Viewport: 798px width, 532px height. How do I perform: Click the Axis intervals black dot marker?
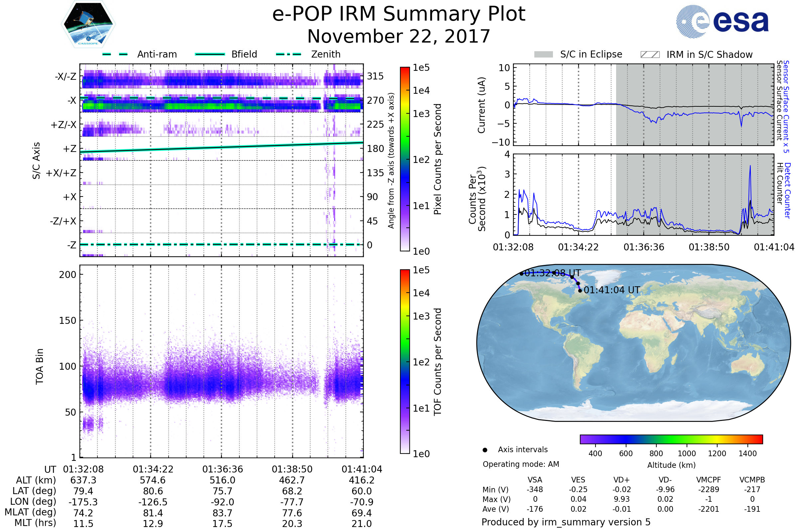(485, 450)
